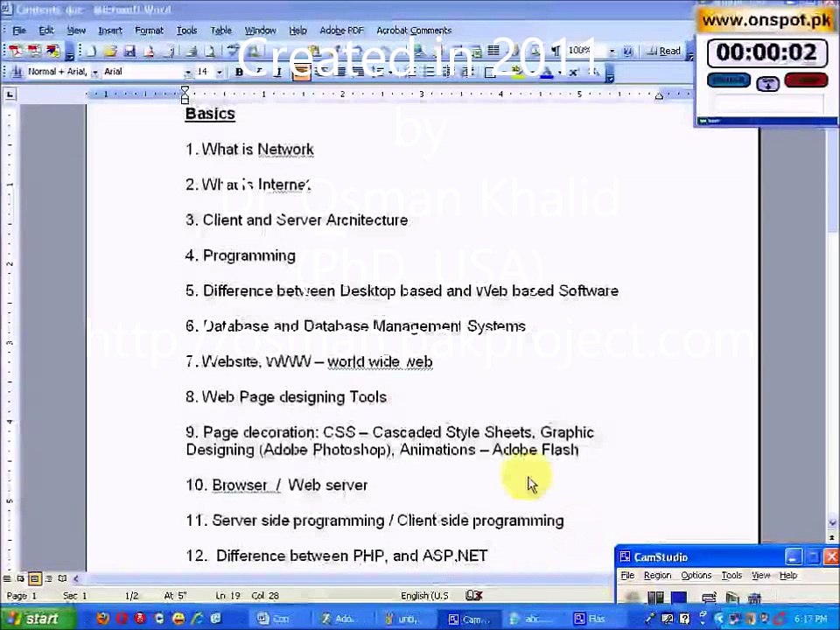Click the English language status bar entry
The height and width of the screenshot is (630, 840).
tap(425, 596)
